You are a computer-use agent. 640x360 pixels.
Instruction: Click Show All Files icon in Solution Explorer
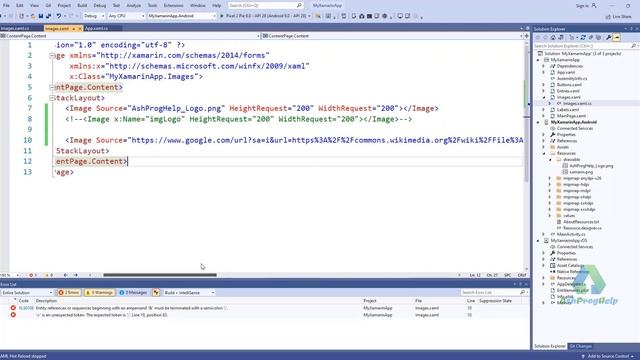click(x=598, y=38)
